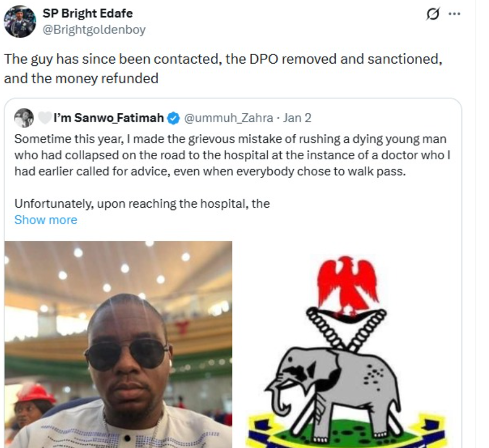Click Sanwo_Fatimah's small profile avatar
Image resolution: width=489 pixels, height=448 pixels.
click(x=24, y=118)
